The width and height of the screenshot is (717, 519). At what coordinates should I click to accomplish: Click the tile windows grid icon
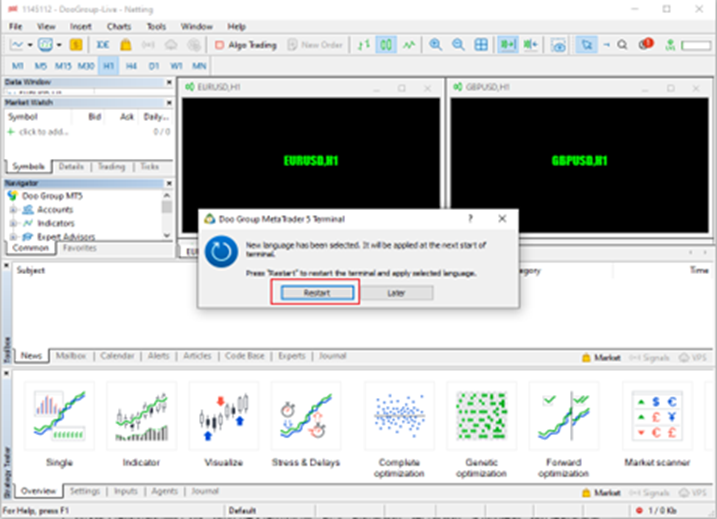[x=481, y=45]
